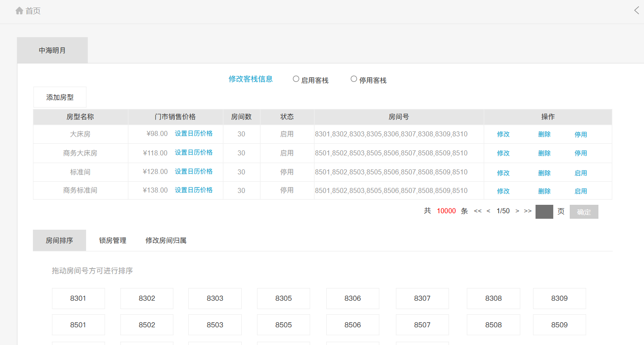Select room tile 8508
This screenshot has height=345, width=644.
[493, 325]
